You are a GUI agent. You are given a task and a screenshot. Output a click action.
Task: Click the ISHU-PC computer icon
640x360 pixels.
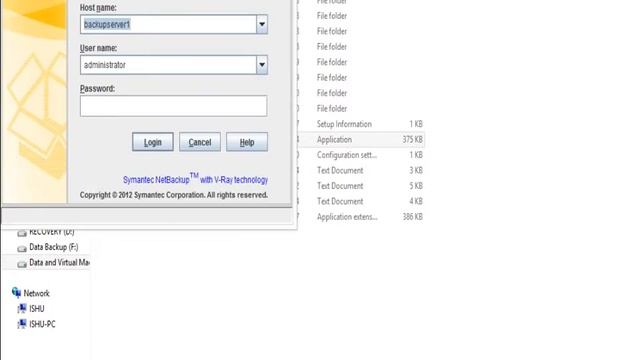coord(22,324)
